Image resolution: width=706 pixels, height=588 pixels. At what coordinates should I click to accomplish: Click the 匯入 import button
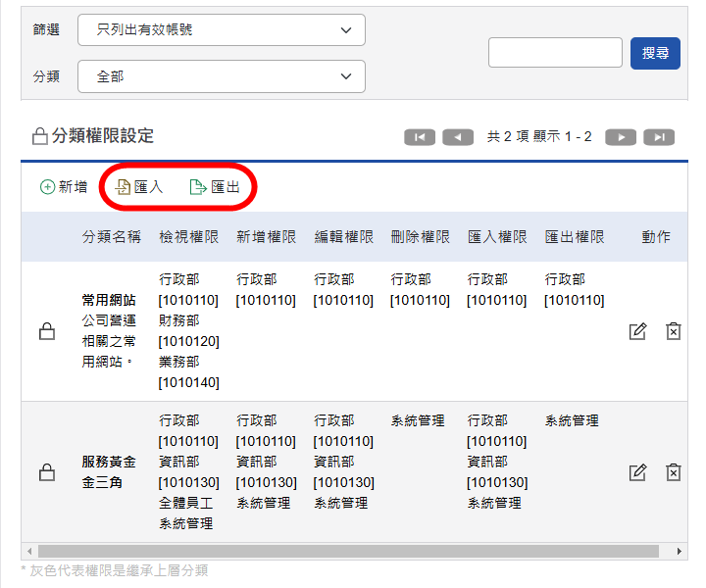point(139,187)
